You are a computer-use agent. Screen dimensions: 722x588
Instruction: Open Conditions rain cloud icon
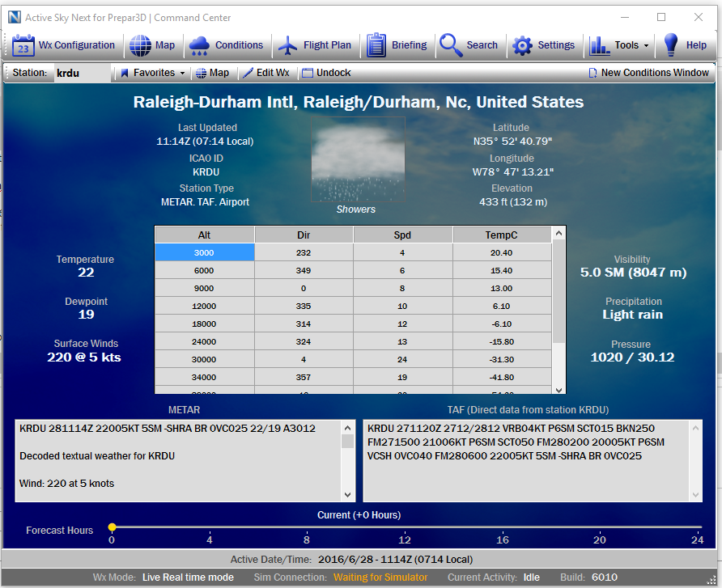coord(199,45)
